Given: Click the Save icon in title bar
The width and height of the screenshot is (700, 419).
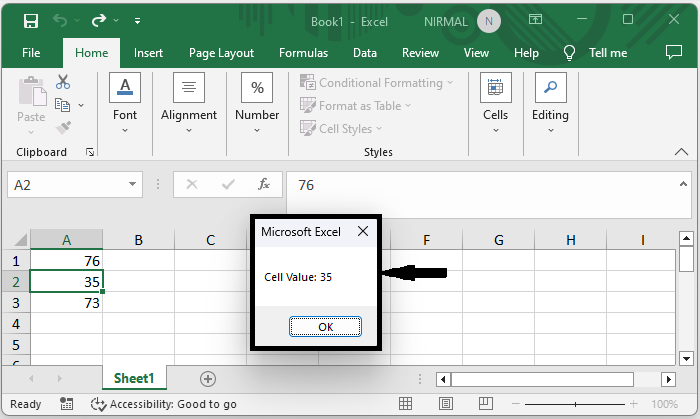Looking at the screenshot, I should [31, 21].
